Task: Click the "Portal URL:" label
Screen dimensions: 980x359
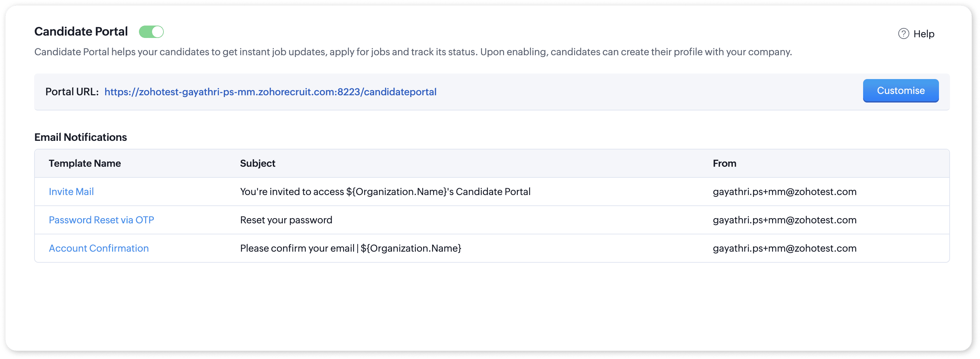Action: pyautogui.click(x=72, y=92)
